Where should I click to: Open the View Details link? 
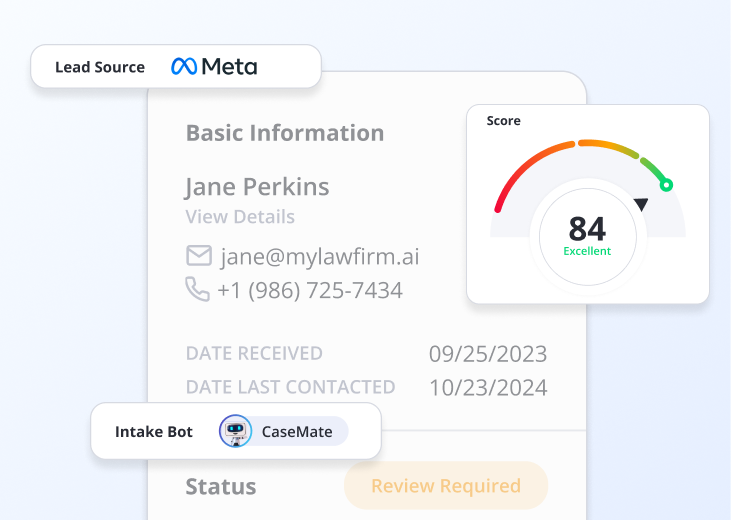click(240, 217)
